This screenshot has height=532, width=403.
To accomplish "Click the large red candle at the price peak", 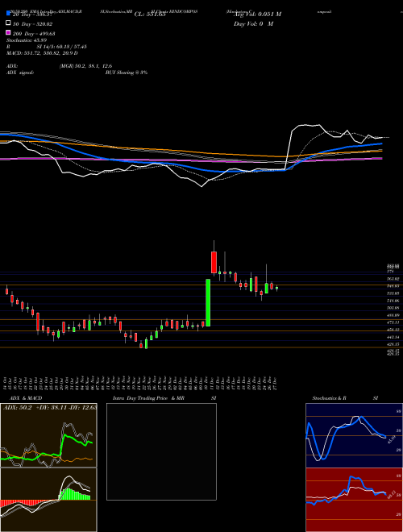I will click(x=214, y=262).
